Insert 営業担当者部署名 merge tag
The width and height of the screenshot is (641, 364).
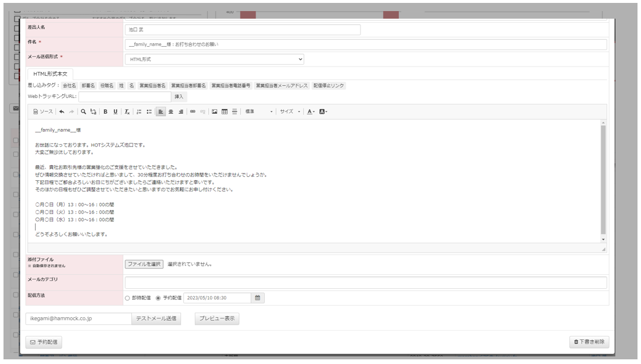(188, 86)
